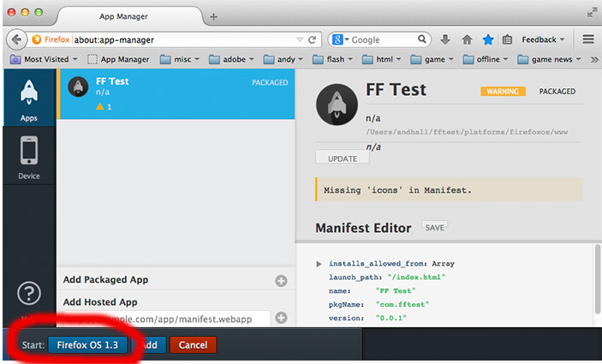Click the Firefox identity icon in the URL bar
Screen dimensions: 602x364
point(37,39)
